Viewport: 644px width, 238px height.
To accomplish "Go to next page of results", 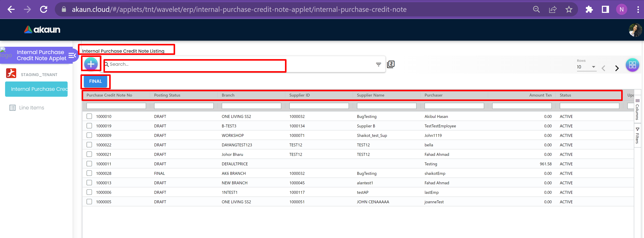I will [x=617, y=68].
